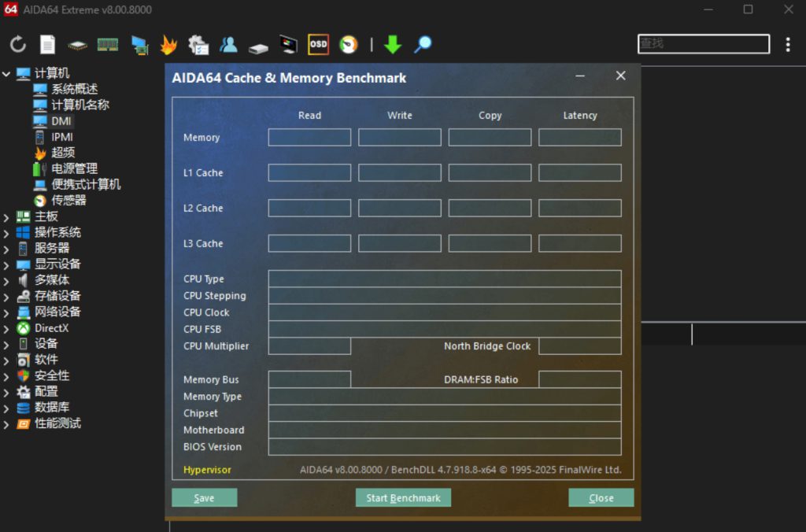806x532 pixels.
Task: Select the 设备 tree item
Action: [46, 343]
